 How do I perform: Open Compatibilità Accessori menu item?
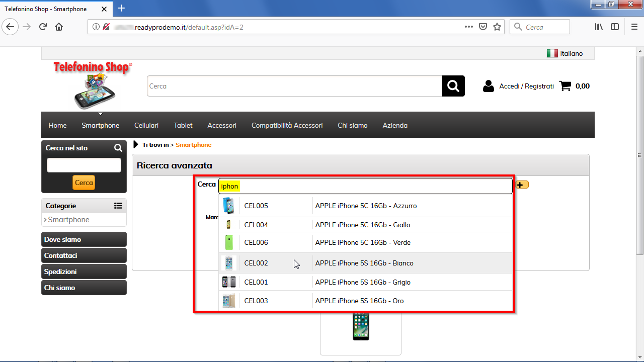click(287, 125)
